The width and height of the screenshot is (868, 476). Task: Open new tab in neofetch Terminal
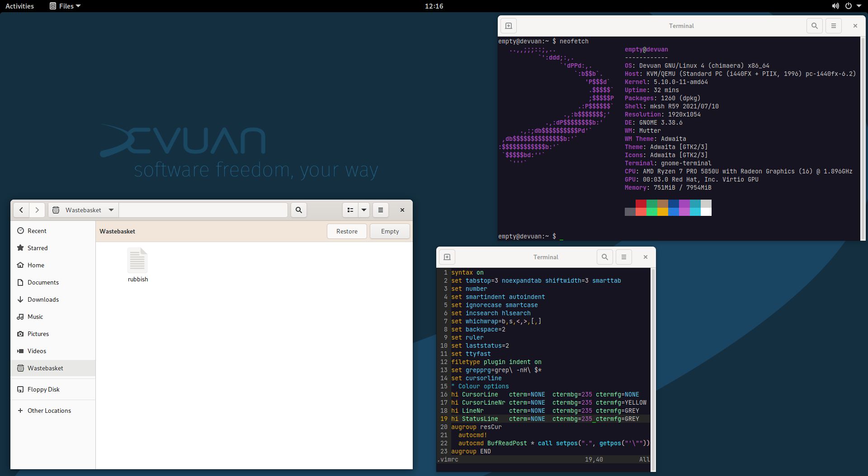click(509, 26)
